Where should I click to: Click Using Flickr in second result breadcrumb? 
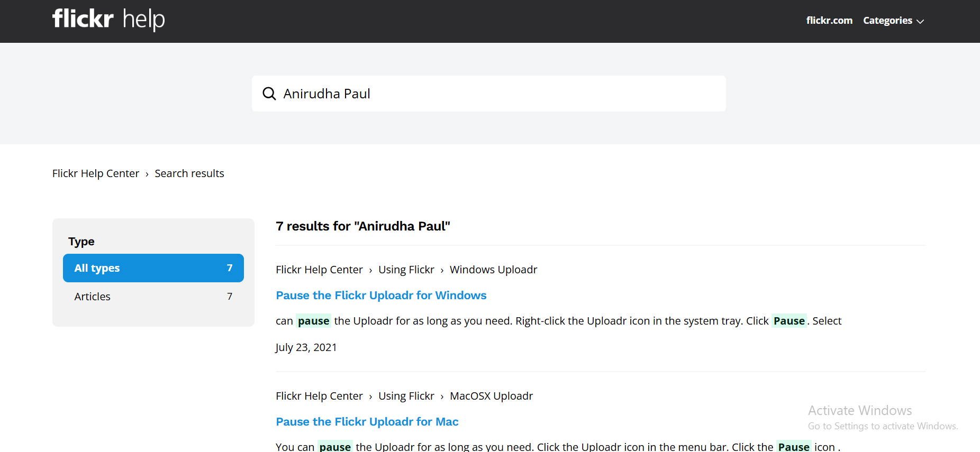406,396
